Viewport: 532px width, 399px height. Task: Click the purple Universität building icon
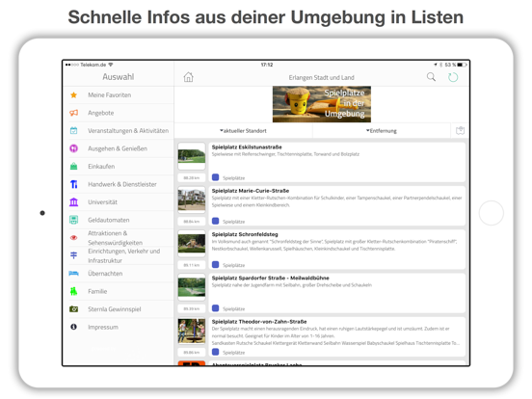[73, 201]
